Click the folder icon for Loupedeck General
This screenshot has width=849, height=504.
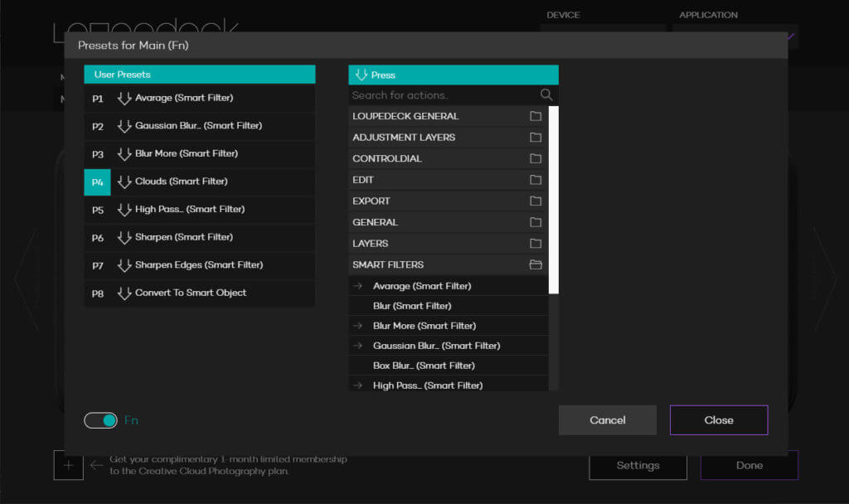pyautogui.click(x=536, y=116)
